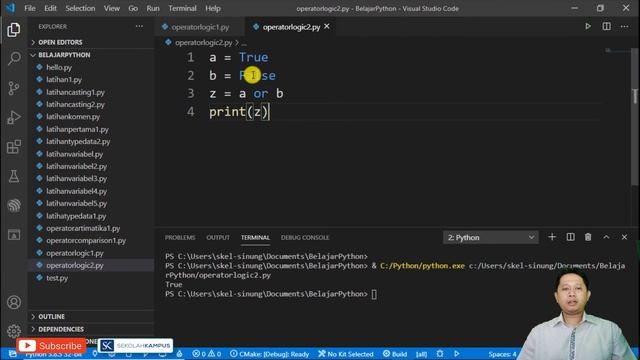This screenshot has height=360, width=640.
Task: Close the operatorlogic2.py tab
Action: 327,27
